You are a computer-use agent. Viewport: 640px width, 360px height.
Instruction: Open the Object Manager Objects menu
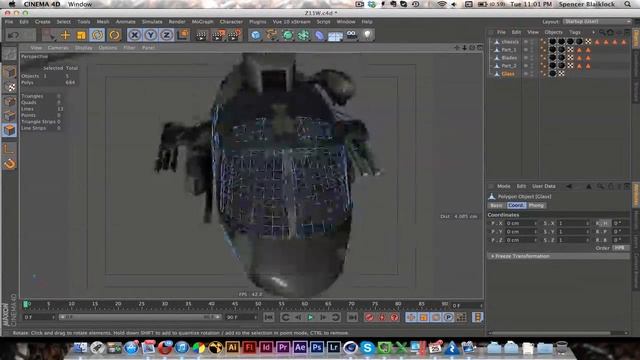point(553,32)
